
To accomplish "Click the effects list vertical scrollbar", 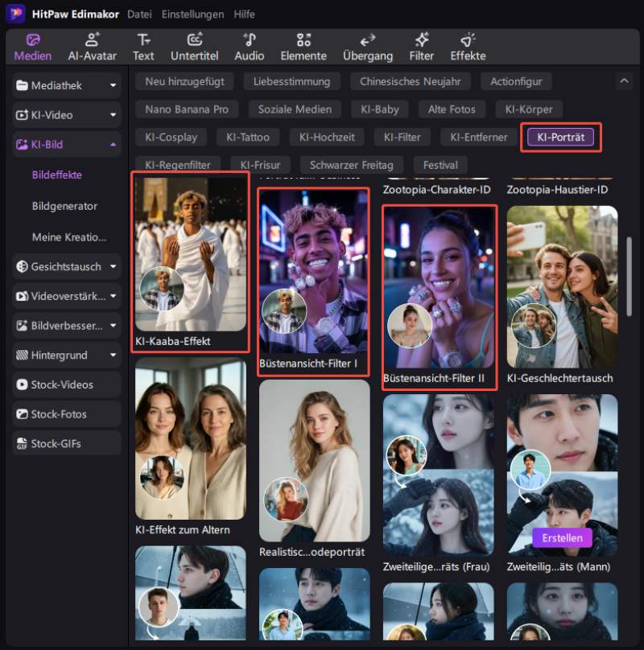I will 628,274.
